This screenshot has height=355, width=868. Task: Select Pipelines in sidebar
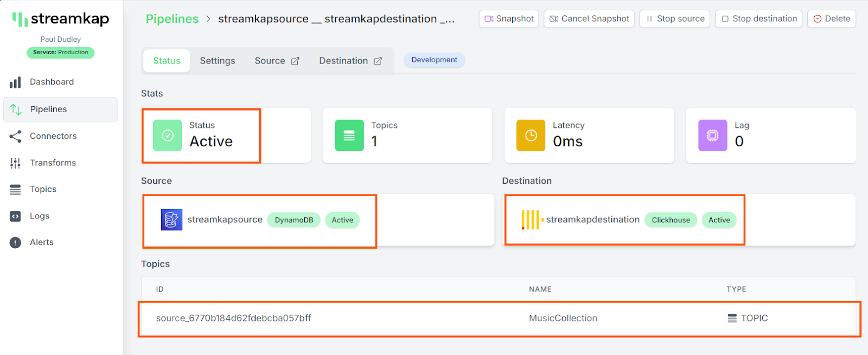click(61, 109)
